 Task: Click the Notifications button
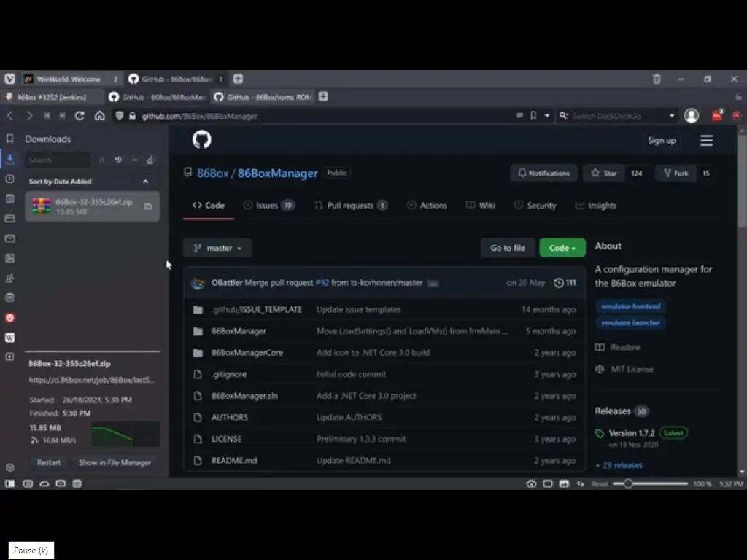pos(543,173)
